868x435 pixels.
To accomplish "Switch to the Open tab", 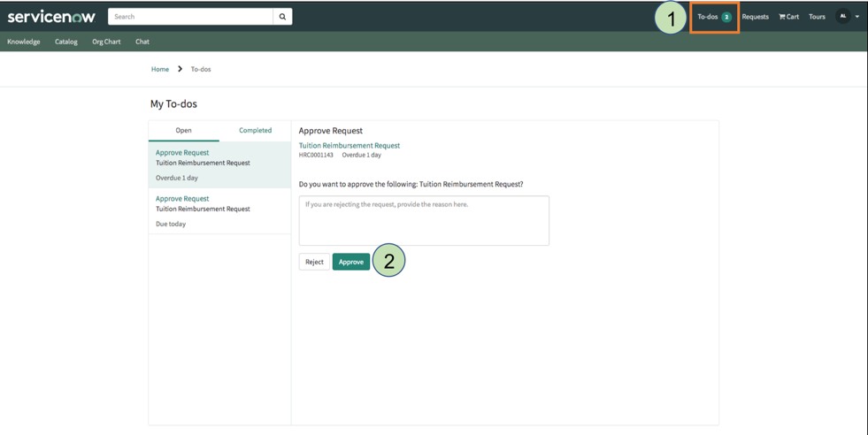I will [x=184, y=131].
